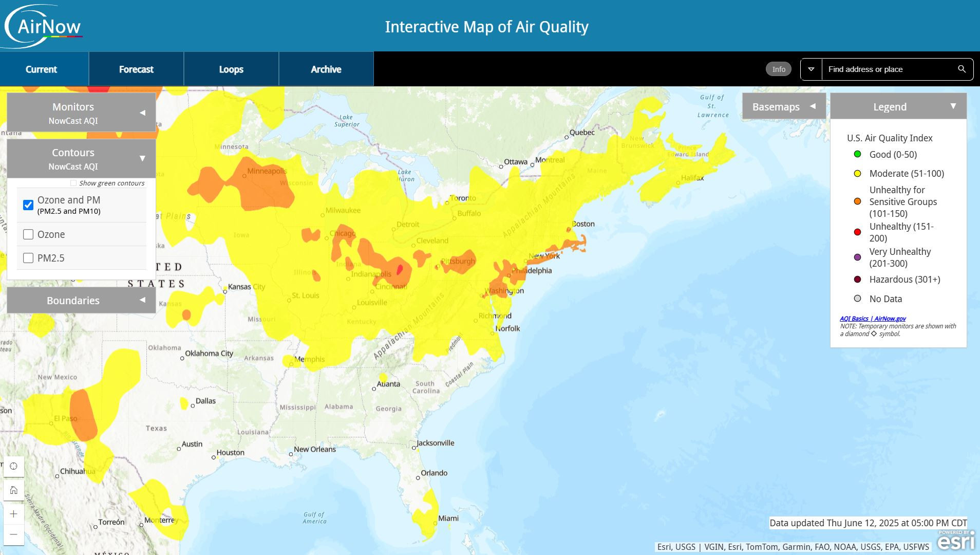
Task: Click the AirNow logo
Action: pyautogui.click(x=43, y=26)
